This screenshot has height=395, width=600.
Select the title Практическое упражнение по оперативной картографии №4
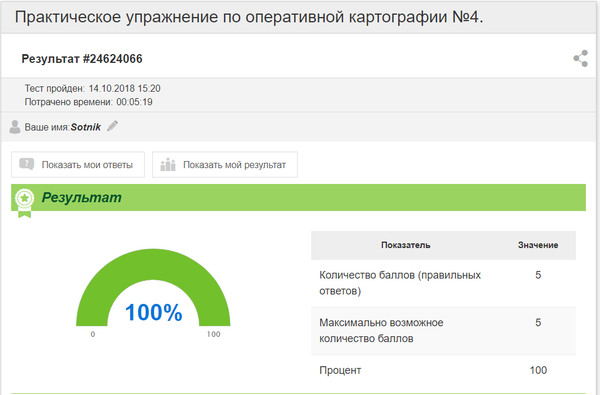[x=249, y=17]
